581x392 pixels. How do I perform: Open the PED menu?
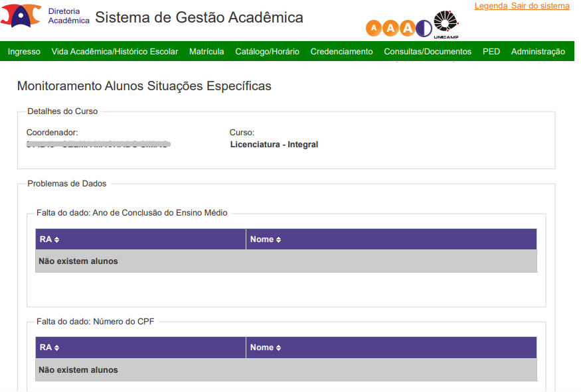coord(491,52)
